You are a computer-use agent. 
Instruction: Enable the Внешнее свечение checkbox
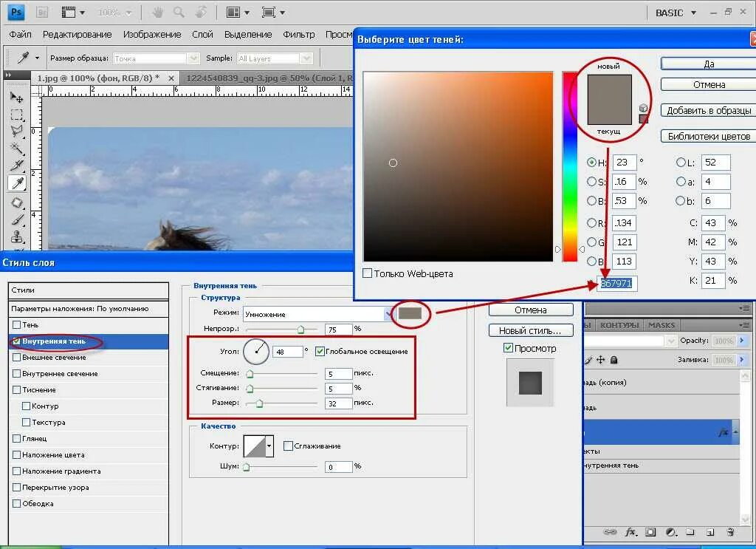[17, 358]
